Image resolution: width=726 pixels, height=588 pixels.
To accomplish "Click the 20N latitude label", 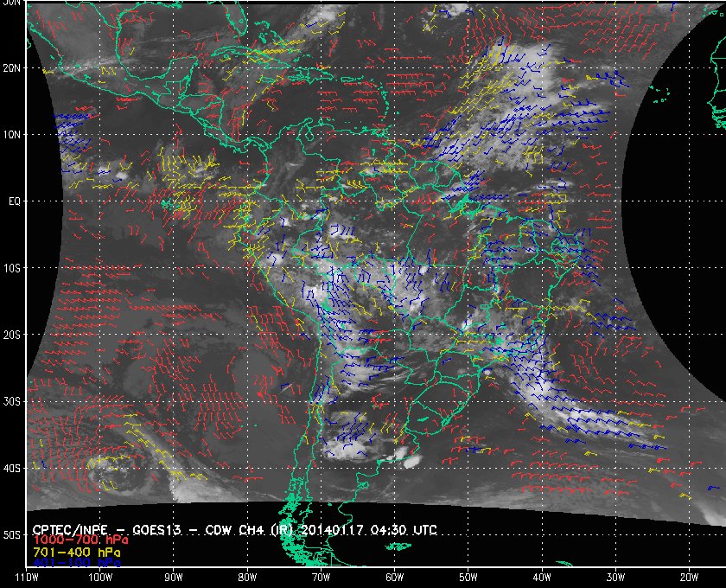I will (x=11, y=68).
